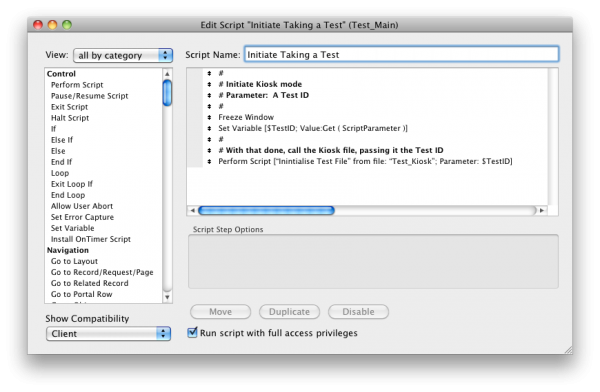Click the Control category heading
The height and width of the screenshot is (392, 600).
point(61,74)
